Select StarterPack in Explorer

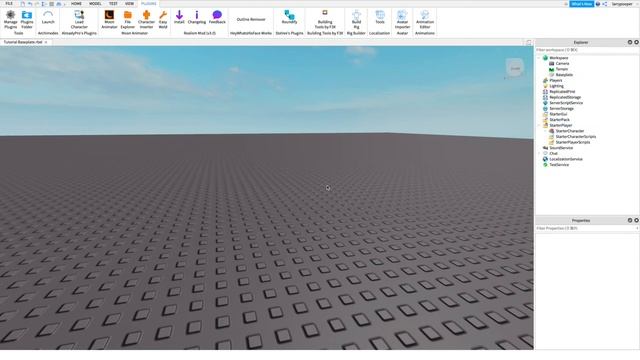point(559,120)
